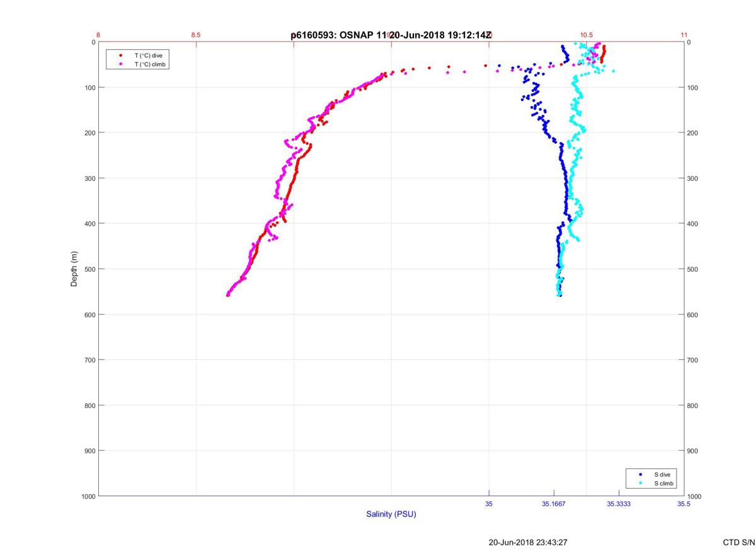Click '300' on the right depth axis
This screenshot has height=558, width=756.
click(x=693, y=178)
